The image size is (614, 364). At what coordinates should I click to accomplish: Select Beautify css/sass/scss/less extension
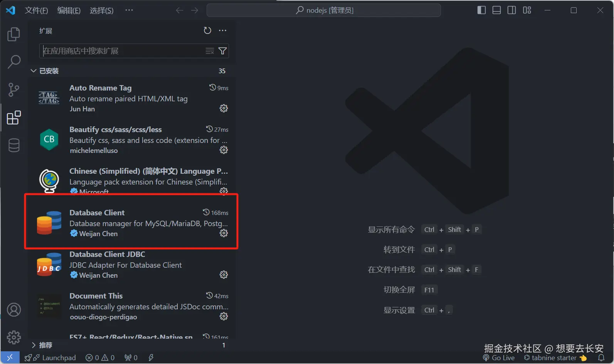tap(131, 140)
